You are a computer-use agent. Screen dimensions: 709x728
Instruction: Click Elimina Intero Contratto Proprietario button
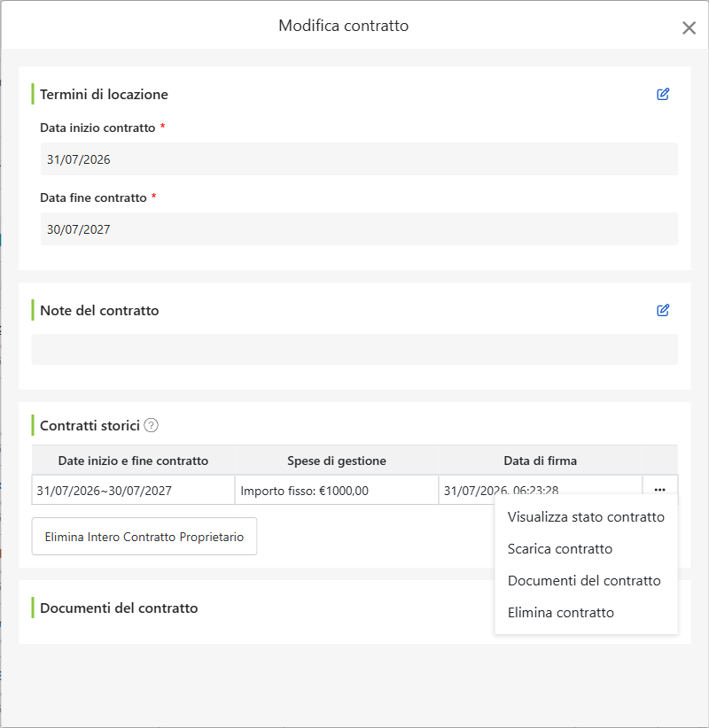point(144,536)
